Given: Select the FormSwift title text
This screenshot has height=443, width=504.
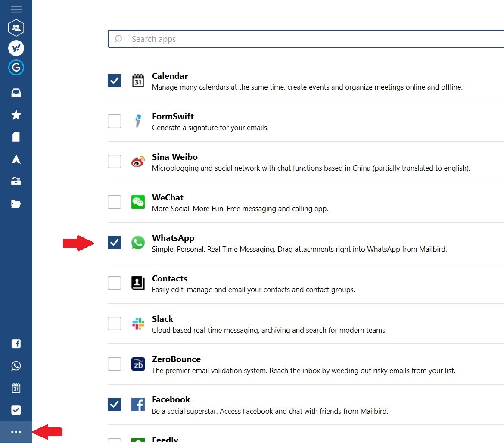Looking at the screenshot, I should 173,116.
